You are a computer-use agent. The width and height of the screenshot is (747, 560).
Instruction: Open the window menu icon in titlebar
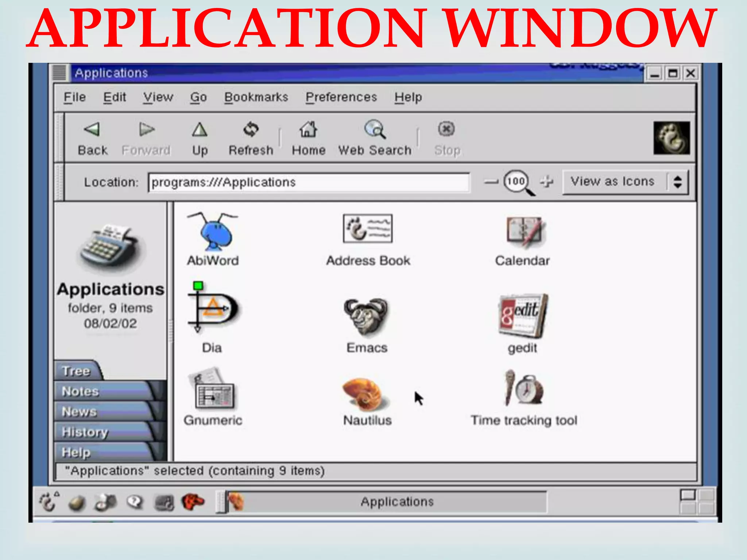pos(59,73)
